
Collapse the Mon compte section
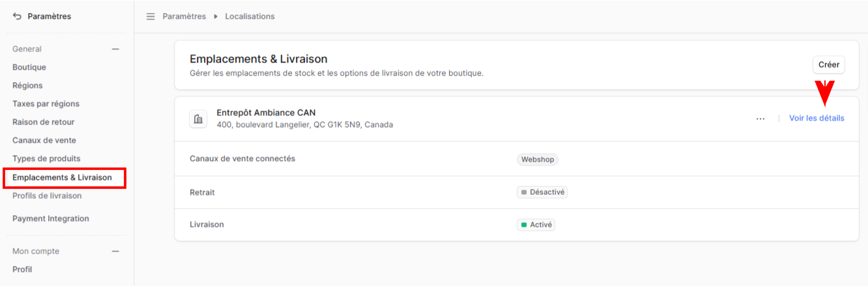115,251
